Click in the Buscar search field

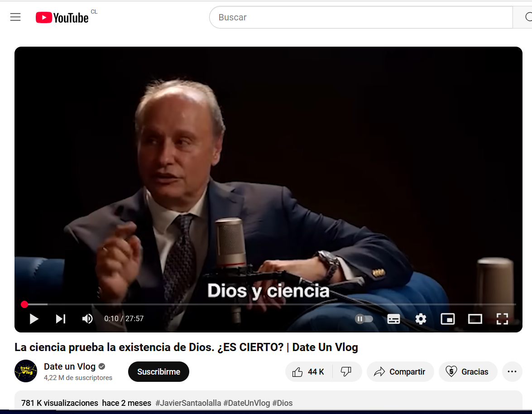361,17
